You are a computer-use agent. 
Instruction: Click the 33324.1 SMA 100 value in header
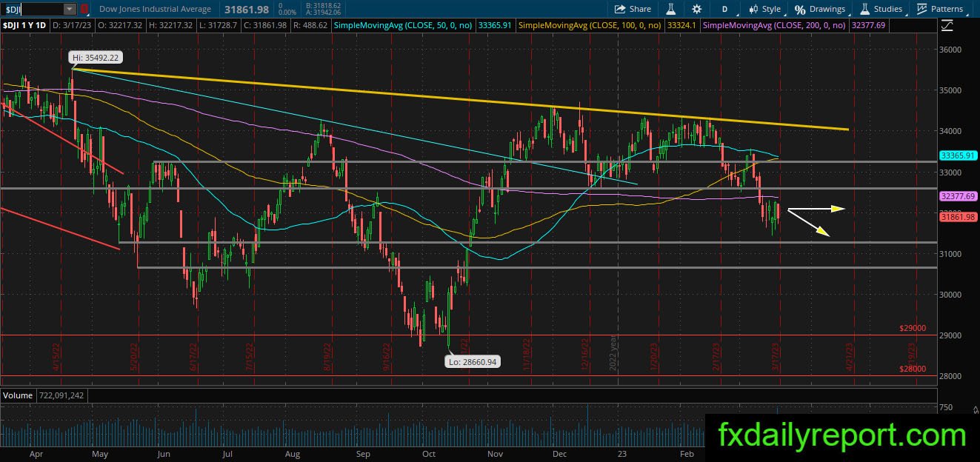[681, 25]
